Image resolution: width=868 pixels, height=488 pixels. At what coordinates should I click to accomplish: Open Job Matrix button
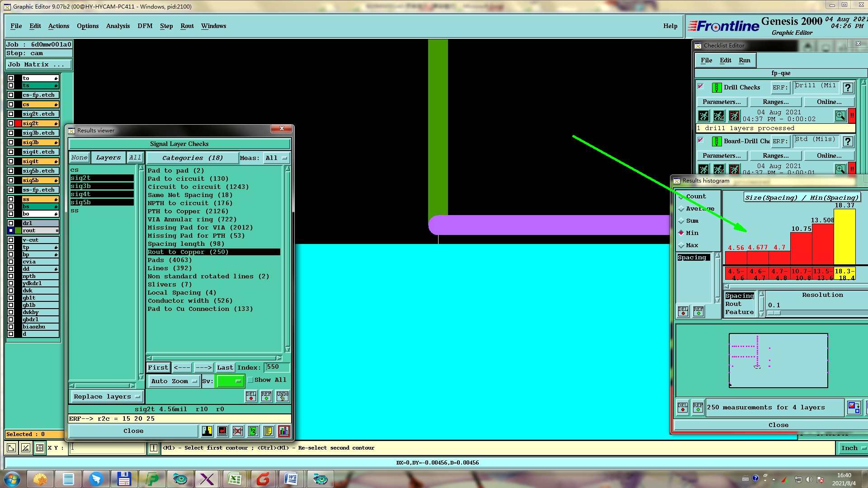[38, 65]
